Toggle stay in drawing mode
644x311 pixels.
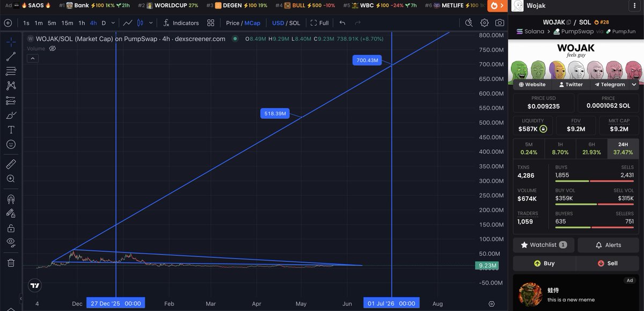tap(11, 213)
